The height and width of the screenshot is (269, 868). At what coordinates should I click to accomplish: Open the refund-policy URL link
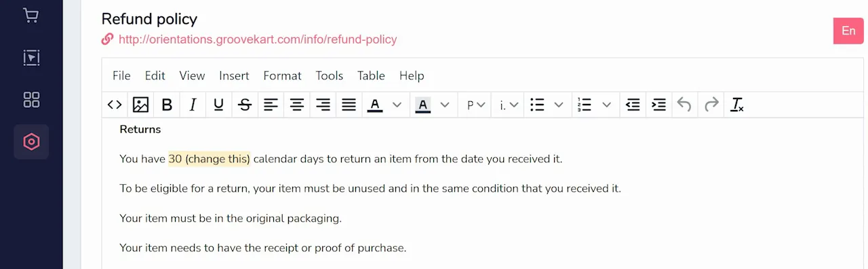(258, 39)
